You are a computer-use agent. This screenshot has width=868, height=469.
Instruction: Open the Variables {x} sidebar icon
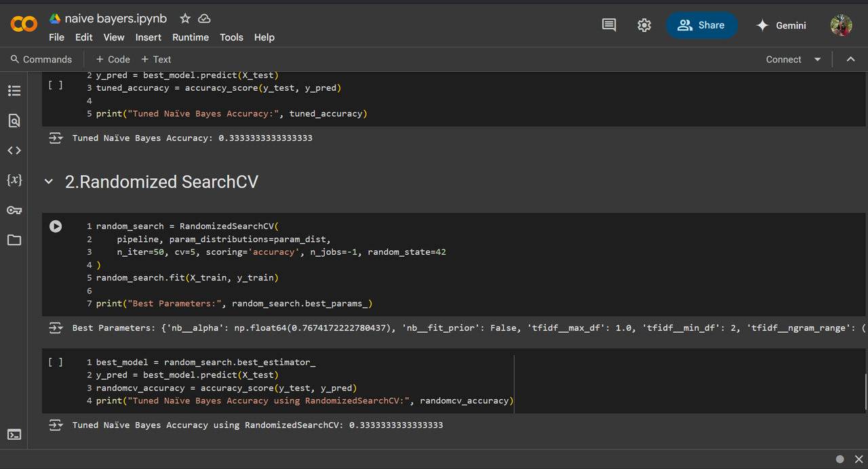click(14, 180)
